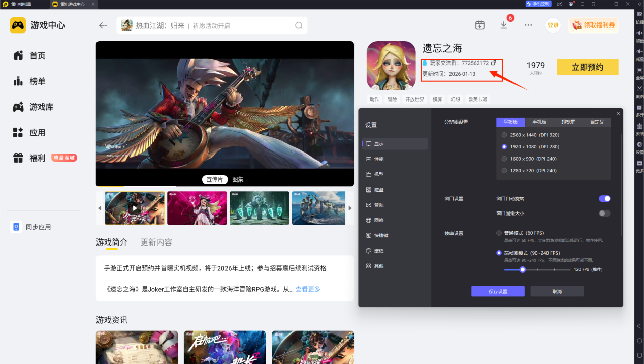This screenshot has height=364, width=644.
Task: Open 壁纸 settings category
Action: [395, 251]
